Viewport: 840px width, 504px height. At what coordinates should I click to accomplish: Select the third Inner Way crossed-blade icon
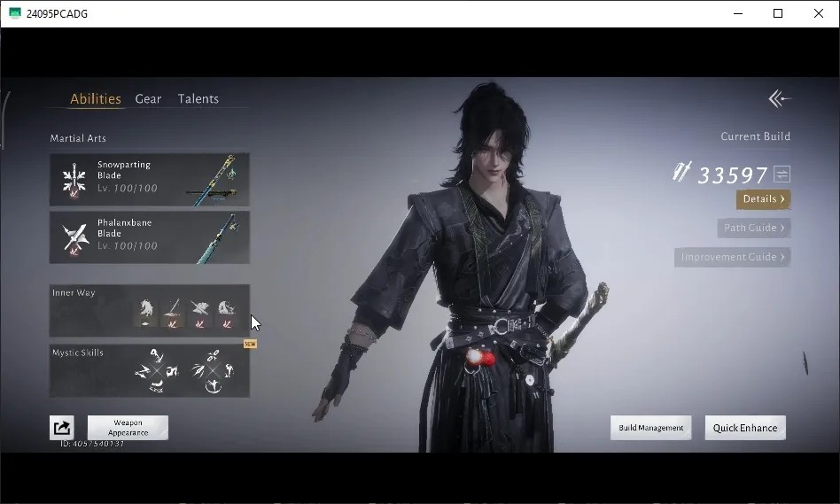[199, 314]
